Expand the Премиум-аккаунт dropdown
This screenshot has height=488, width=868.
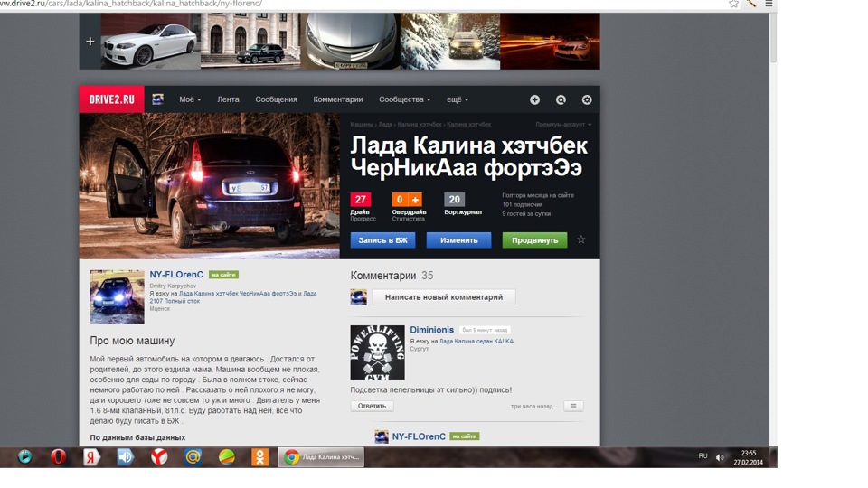[563, 125]
